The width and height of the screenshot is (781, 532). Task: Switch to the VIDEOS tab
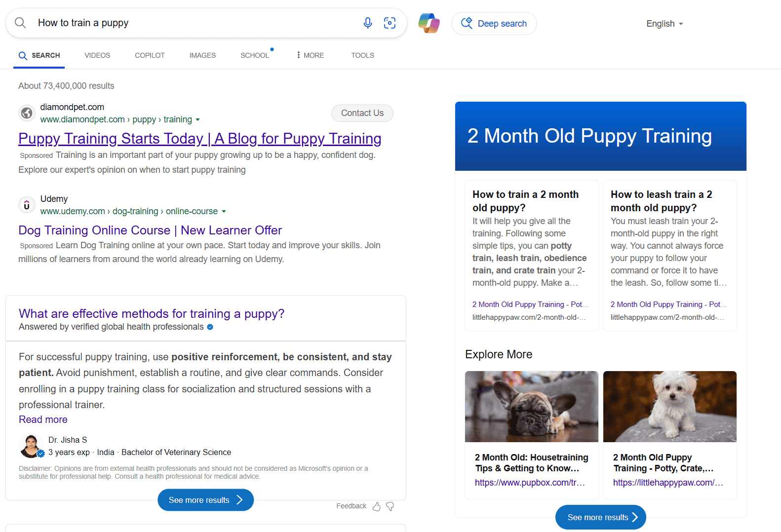97,55
